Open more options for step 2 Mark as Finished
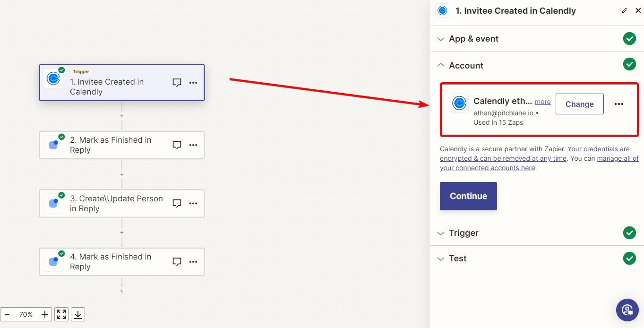This screenshot has width=644, height=328. tap(193, 145)
